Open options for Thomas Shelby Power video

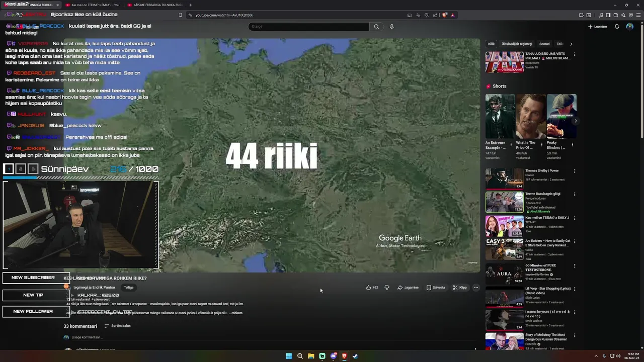click(575, 171)
